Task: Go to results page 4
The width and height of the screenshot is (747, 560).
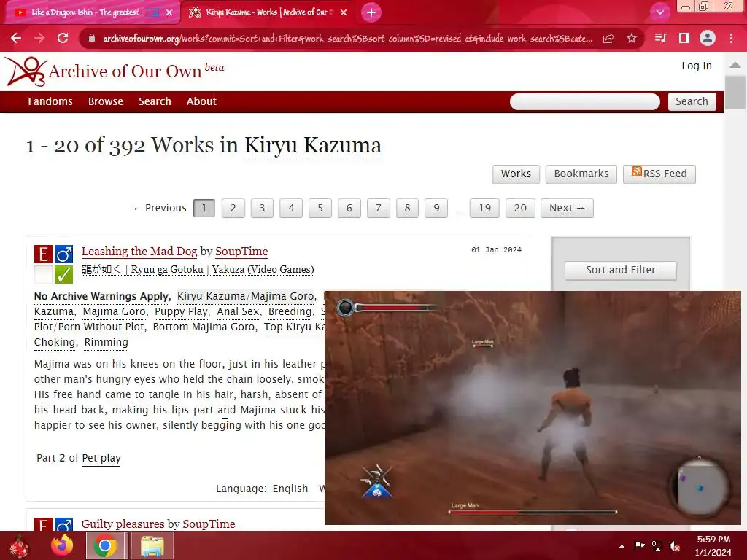Action: [x=291, y=208]
